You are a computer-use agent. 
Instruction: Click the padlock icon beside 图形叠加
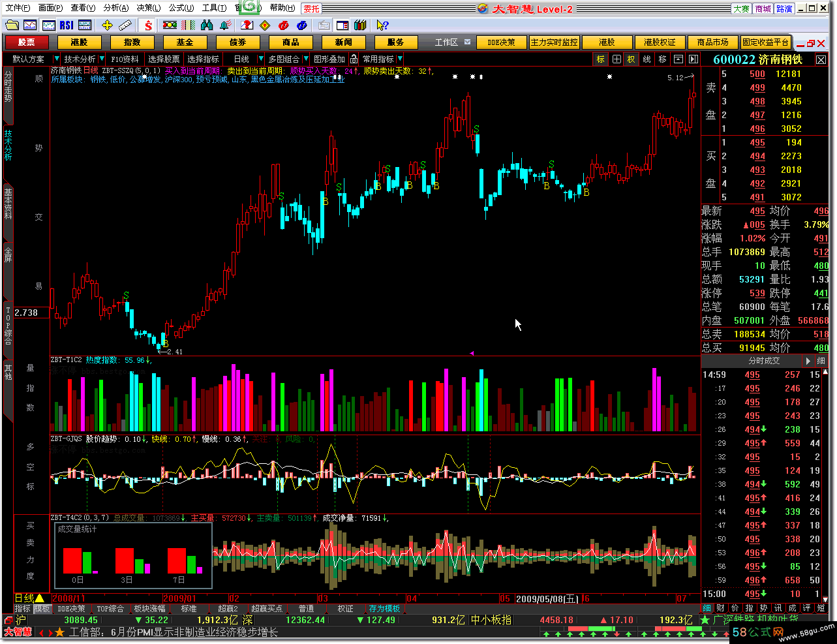click(354, 59)
